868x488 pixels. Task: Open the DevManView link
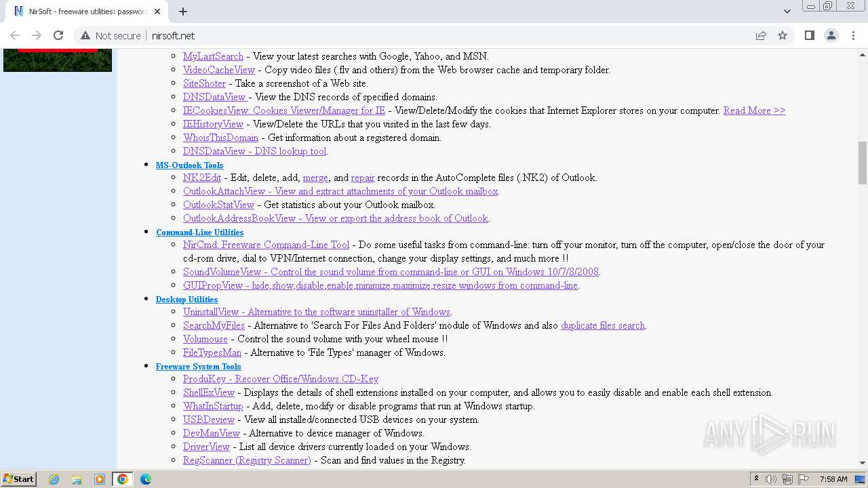[x=212, y=433]
